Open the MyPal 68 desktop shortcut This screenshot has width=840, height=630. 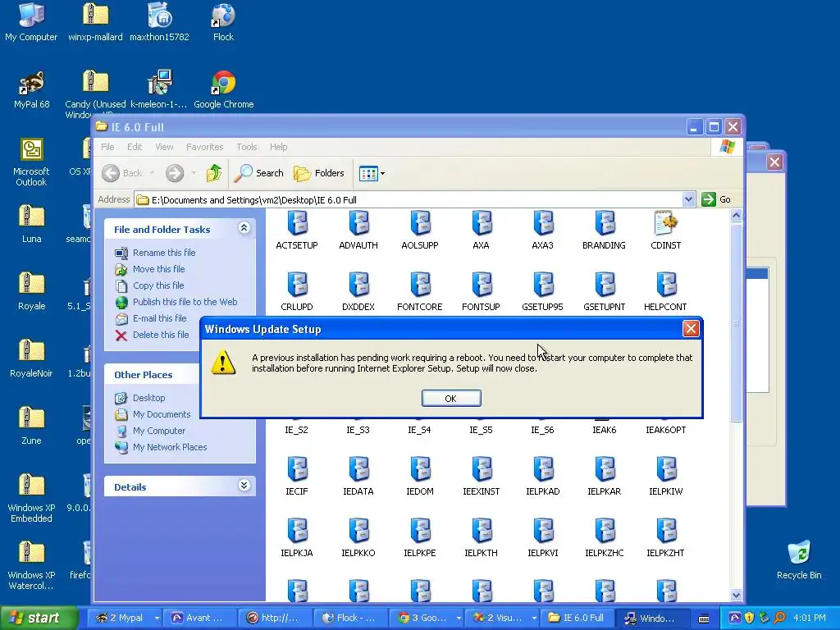[x=31, y=89]
